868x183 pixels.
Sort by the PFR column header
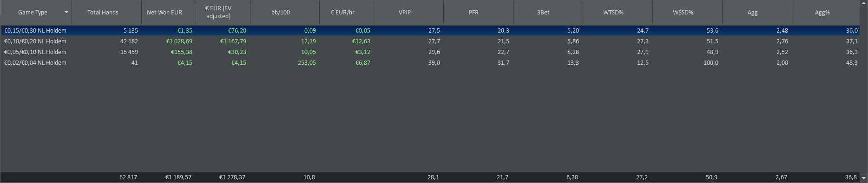(x=479, y=13)
